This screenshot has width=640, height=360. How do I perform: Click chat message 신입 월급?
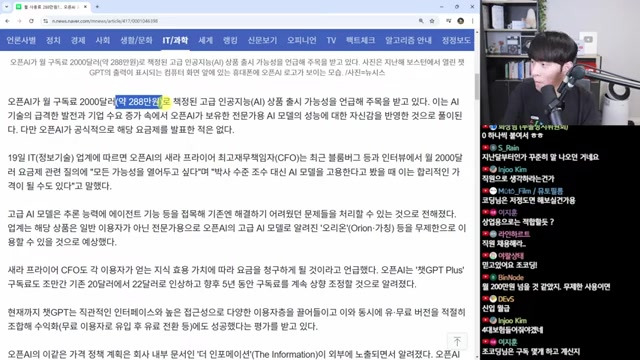click(x=496, y=309)
